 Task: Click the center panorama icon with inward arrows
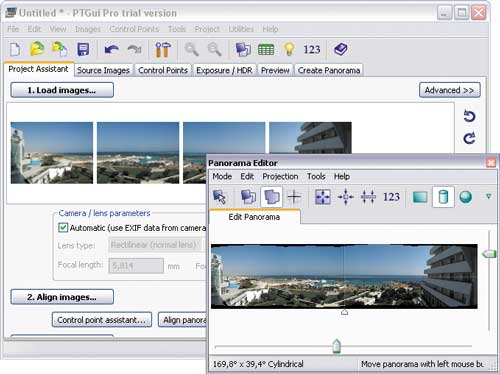pyautogui.click(x=345, y=197)
